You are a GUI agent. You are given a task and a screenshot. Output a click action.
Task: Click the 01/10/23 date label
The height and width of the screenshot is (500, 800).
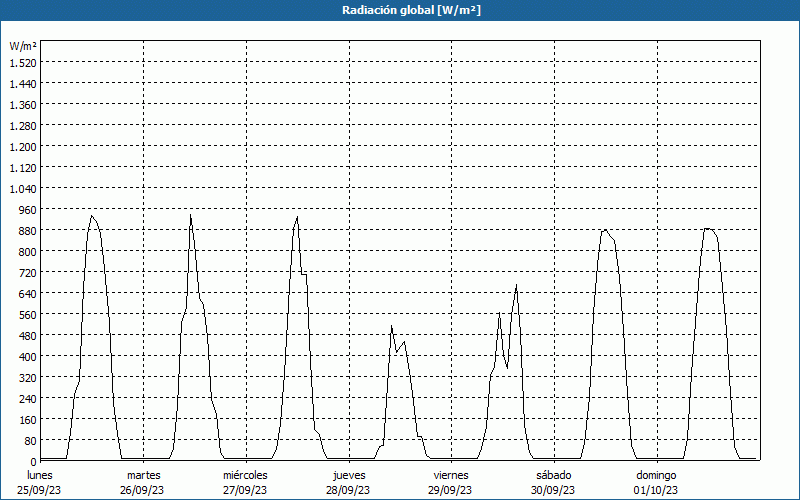tap(656, 490)
